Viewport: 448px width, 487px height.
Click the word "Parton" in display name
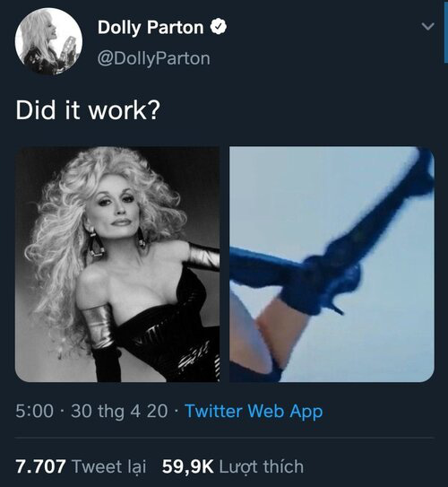click(176, 27)
